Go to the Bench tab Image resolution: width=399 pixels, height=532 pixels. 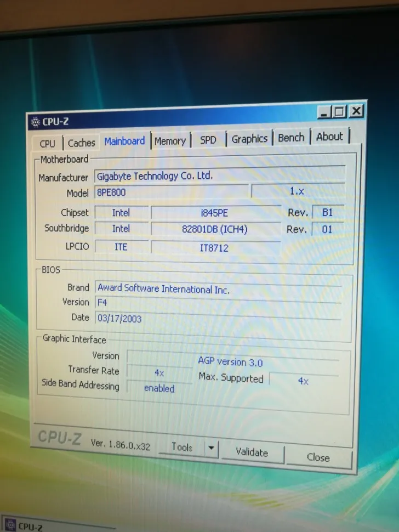pos(291,138)
